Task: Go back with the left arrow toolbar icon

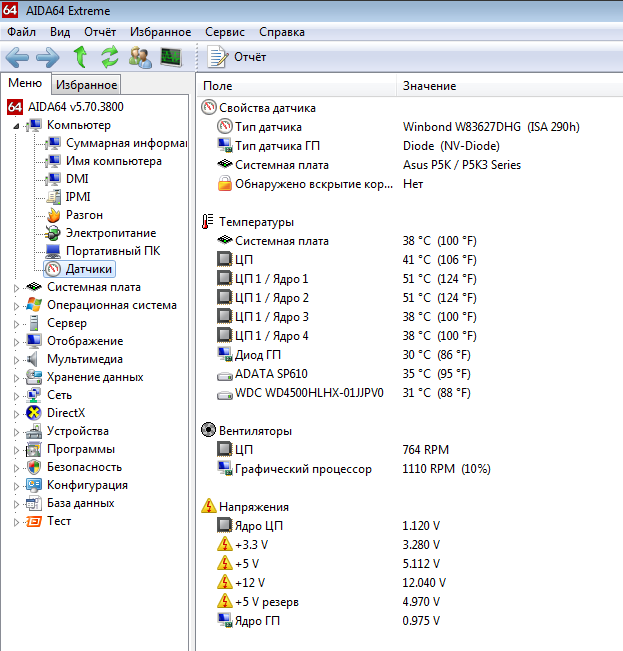Action: pyautogui.click(x=17, y=57)
